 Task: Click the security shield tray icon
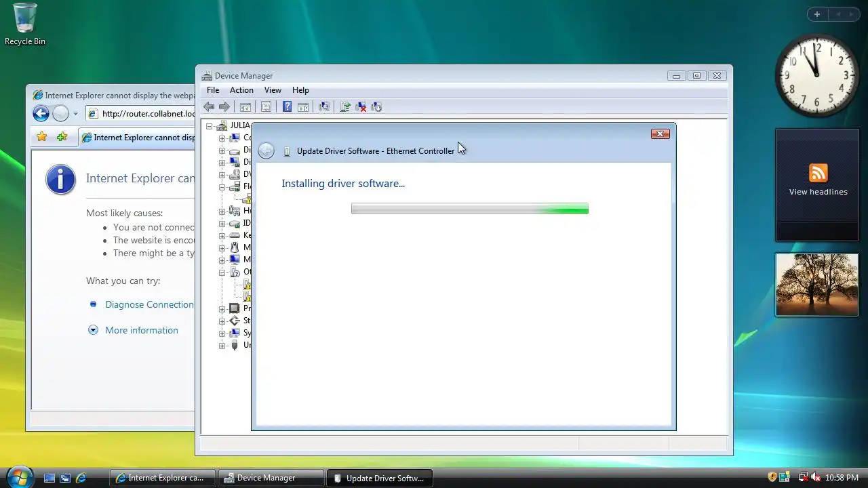tap(772, 478)
